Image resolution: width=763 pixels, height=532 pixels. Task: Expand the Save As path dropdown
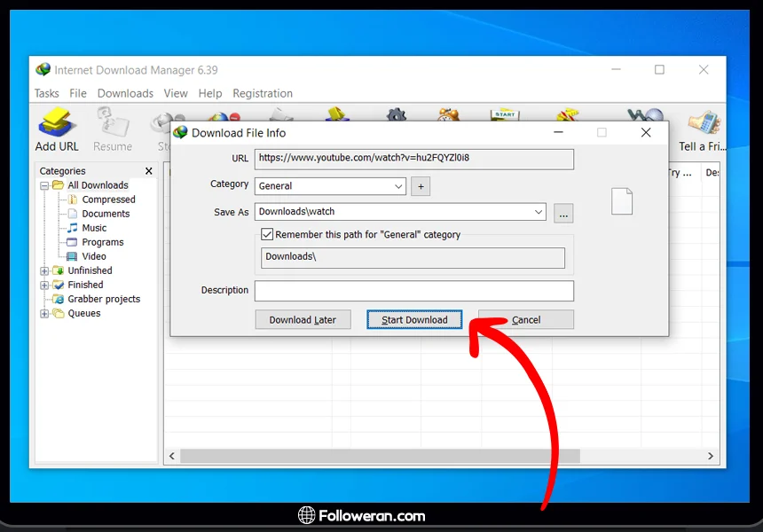[539, 212]
